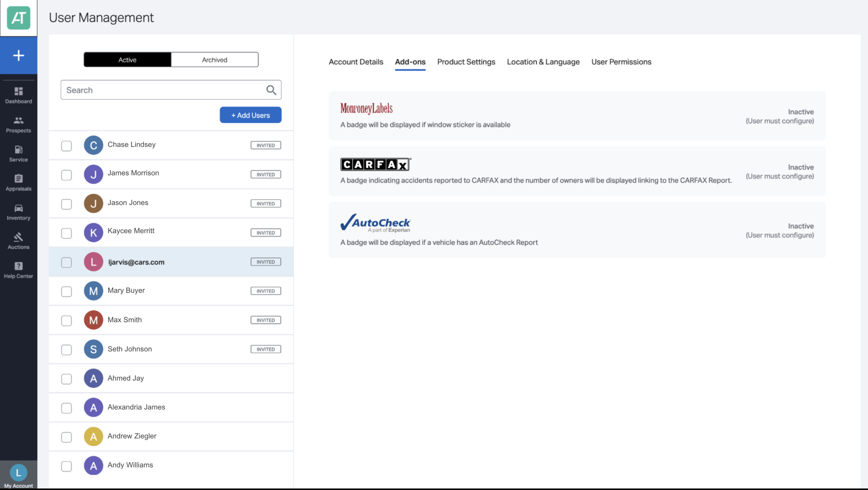Check the Ahmed Jay checkbox
The width and height of the screenshot is (868, 490).
[x=66, y=379]
